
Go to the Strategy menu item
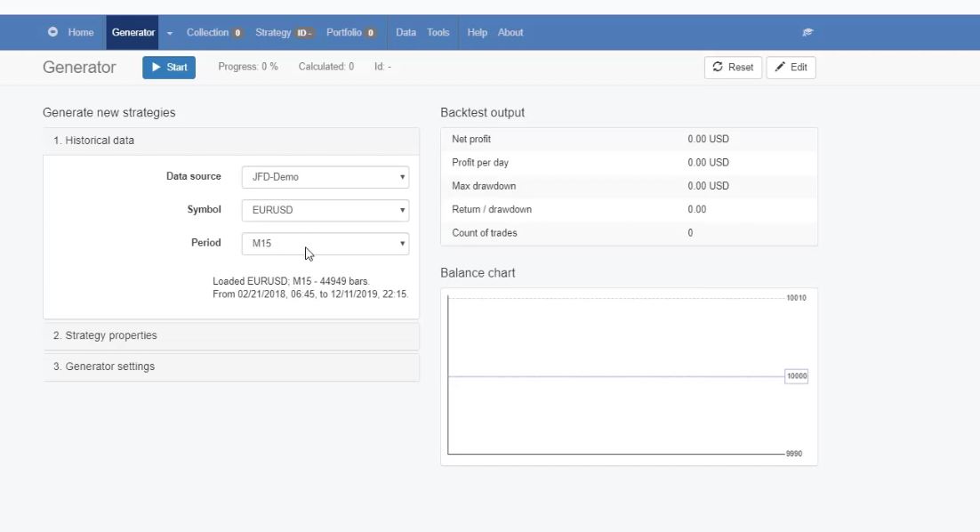click(x=284, y=33)
